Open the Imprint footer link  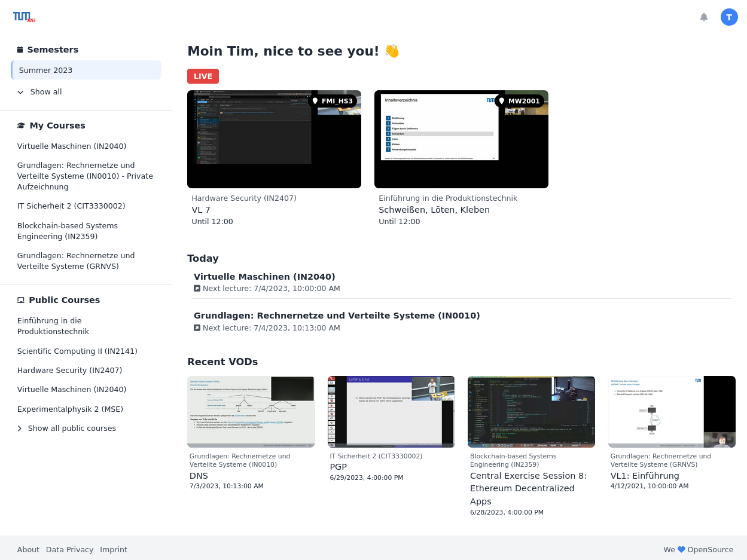[114, 550]
